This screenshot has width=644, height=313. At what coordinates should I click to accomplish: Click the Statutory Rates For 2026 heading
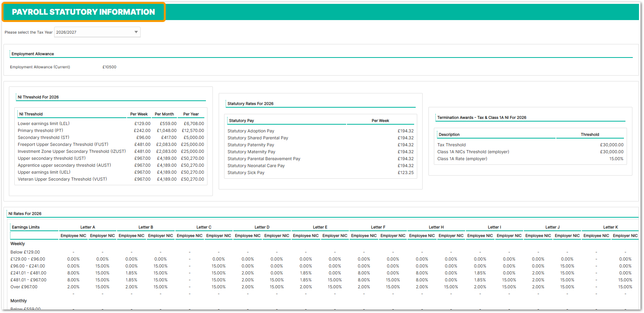click(x=250, y=104)
